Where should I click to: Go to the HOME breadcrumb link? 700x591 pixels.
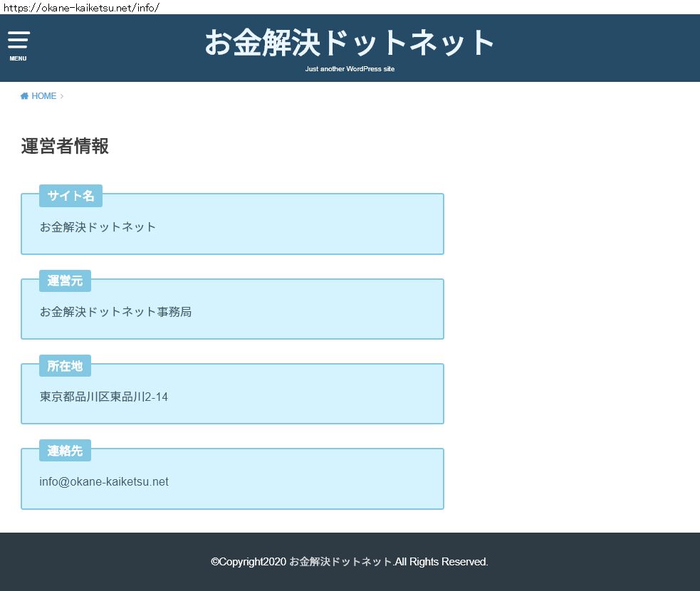pos(43,96)
